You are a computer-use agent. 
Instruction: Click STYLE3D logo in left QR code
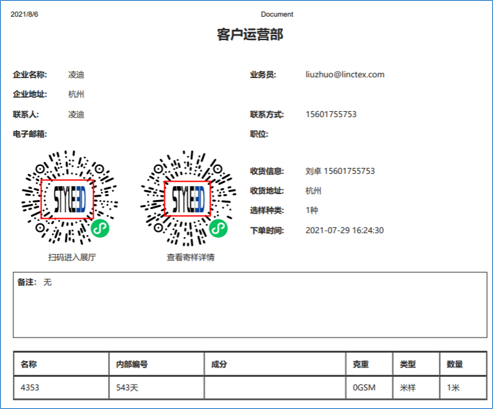(x=67, y=199)
